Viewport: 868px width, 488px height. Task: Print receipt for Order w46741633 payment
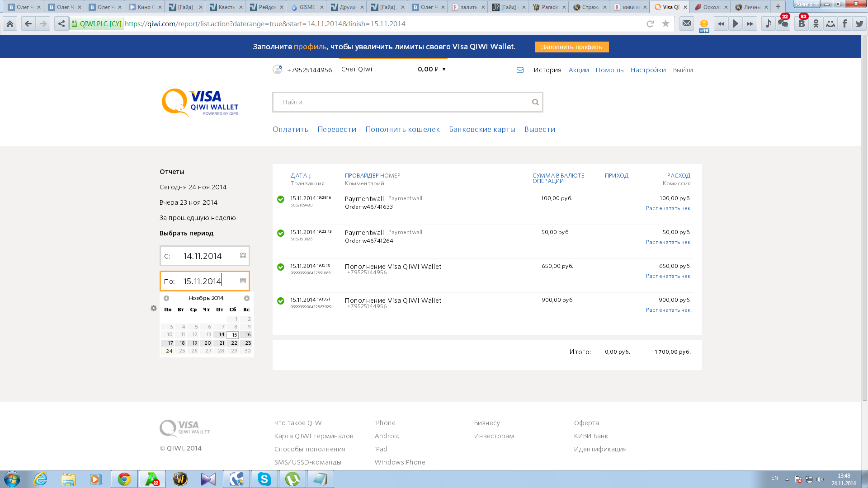click(x=668, y=208)
